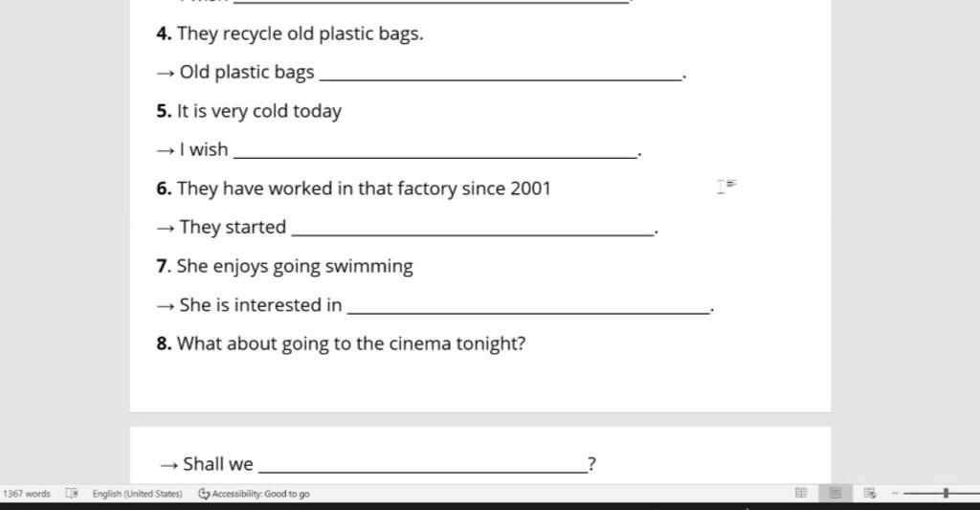The image size is (980, 510).
Task: Click the 1367 words count indicator
Action: 26,494
